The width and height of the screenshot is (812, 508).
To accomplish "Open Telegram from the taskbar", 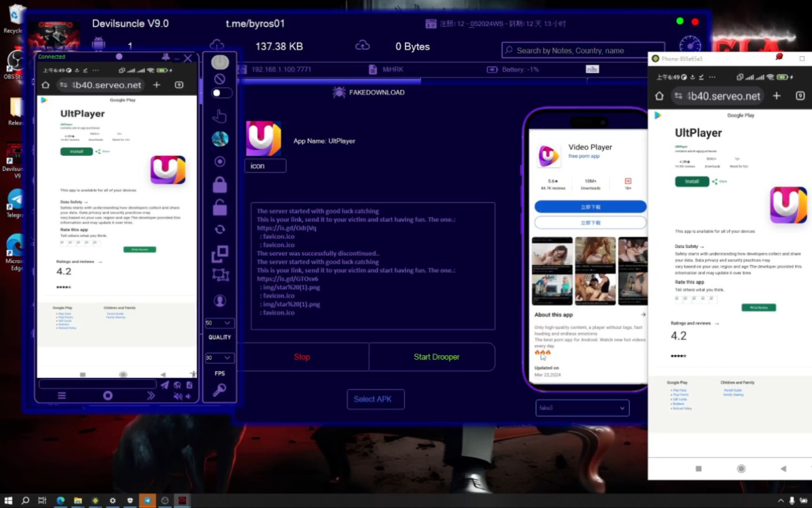I will (147, 500).
